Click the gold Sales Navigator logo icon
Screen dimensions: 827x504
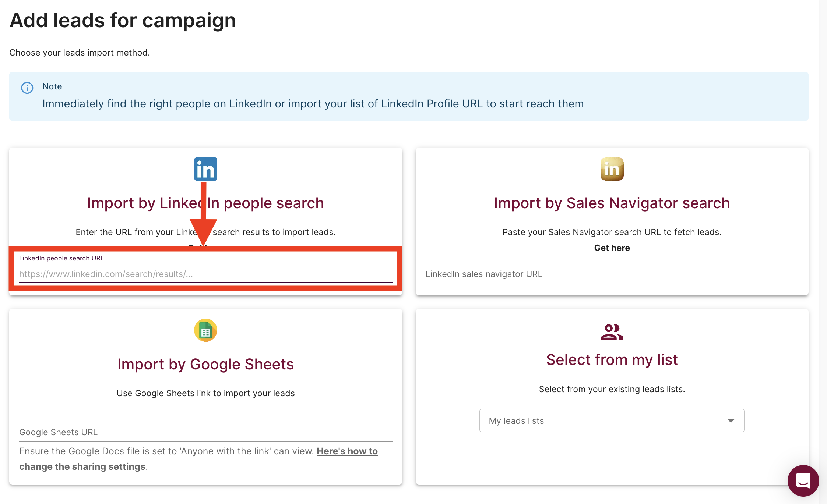[x=612, y=169]
